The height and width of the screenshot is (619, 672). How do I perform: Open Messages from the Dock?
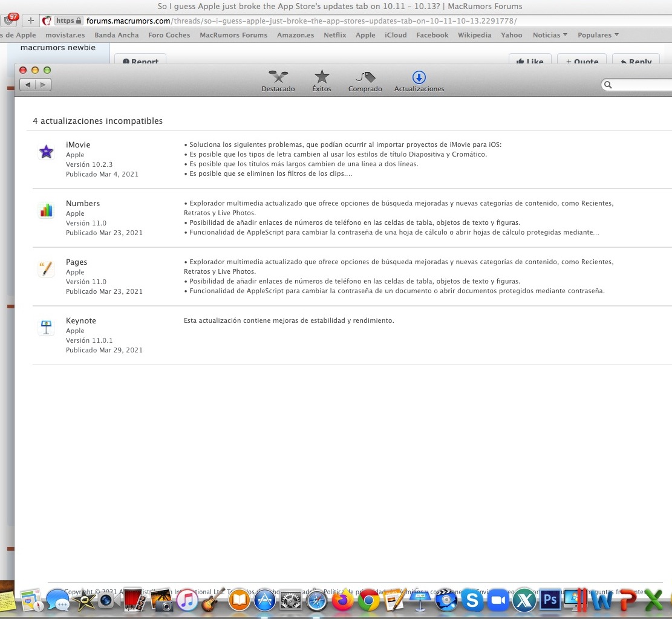click(57, 600)
